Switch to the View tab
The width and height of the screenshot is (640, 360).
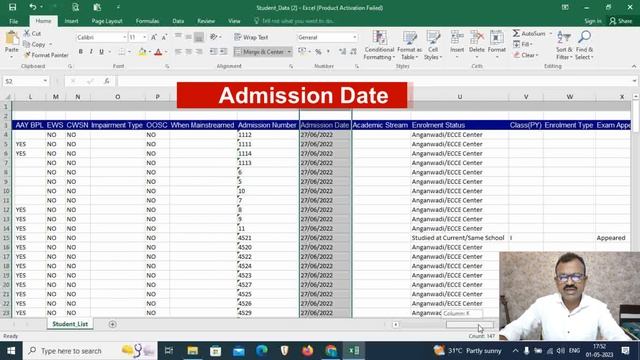pos(234,21)
